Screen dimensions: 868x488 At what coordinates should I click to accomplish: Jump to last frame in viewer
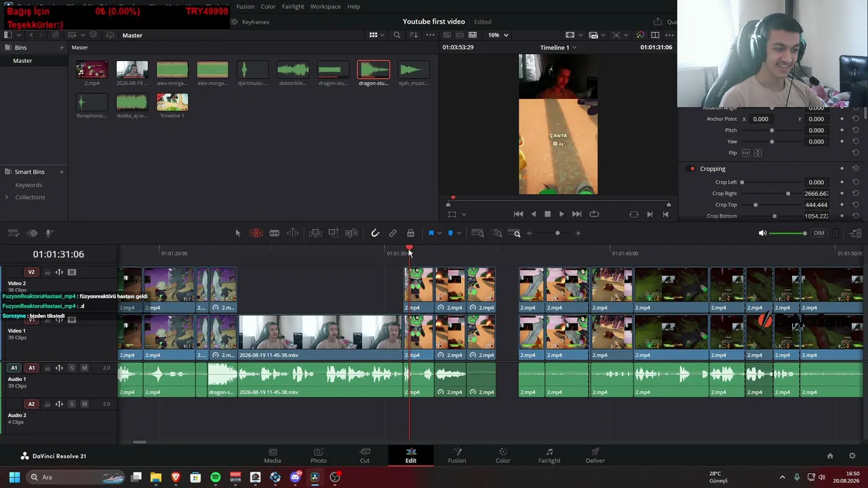(576, 214)
